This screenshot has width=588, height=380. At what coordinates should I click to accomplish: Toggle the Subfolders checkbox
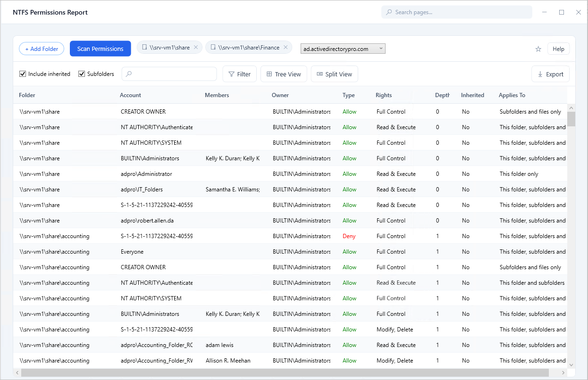[82, 74]
